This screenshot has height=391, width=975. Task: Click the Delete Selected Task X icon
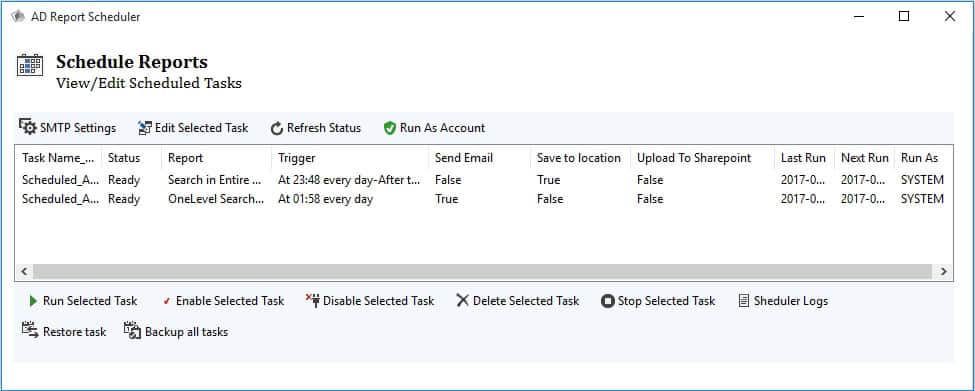click(463, 301)
